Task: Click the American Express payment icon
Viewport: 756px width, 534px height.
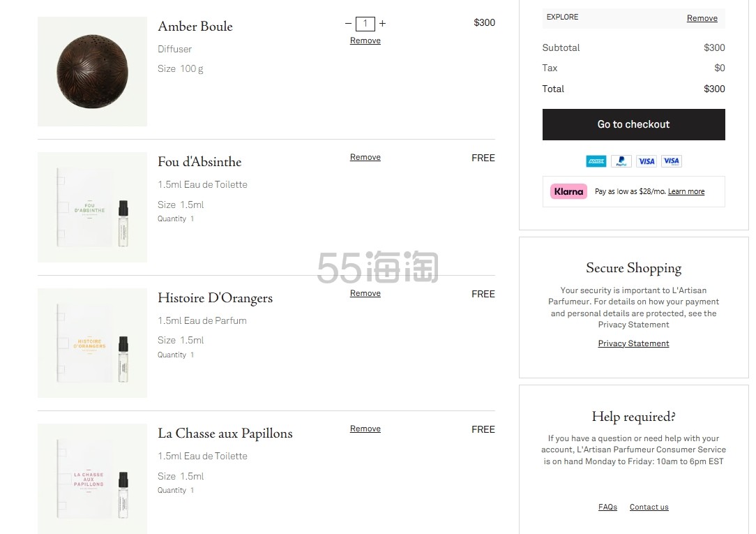Action: (596, 161)
